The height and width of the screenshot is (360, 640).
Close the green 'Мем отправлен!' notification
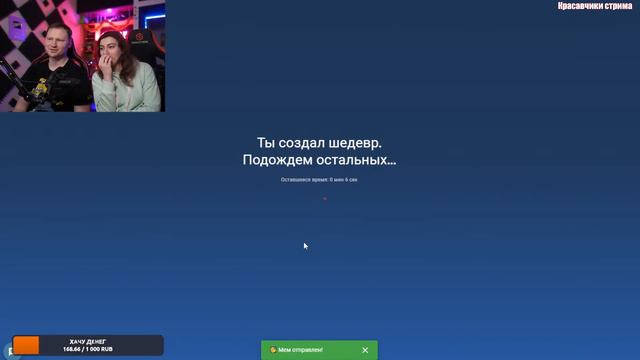click(365, 350)
